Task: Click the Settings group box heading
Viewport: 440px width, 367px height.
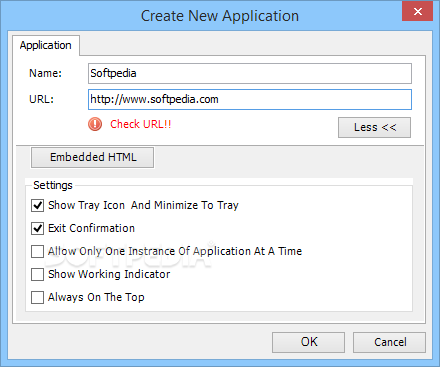Action: pos(53,185)
